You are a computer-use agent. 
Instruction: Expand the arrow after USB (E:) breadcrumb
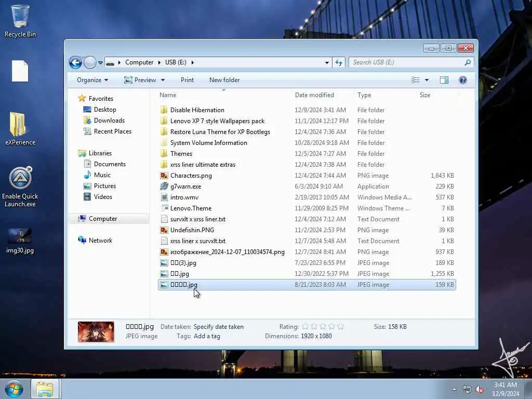pyautogui.click(x=193, y=62)
